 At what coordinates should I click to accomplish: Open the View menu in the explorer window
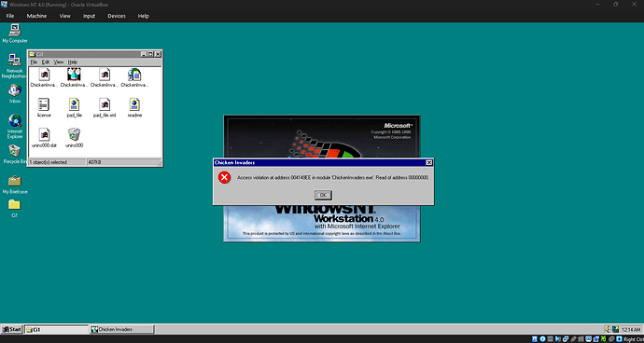point(59,62)
